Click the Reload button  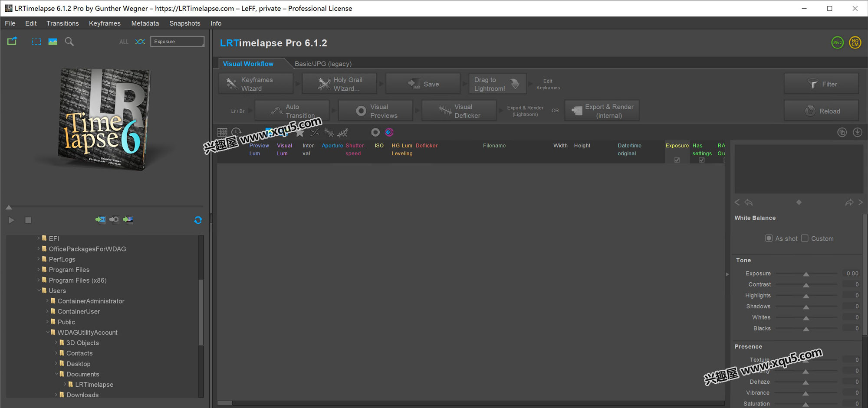821,111
